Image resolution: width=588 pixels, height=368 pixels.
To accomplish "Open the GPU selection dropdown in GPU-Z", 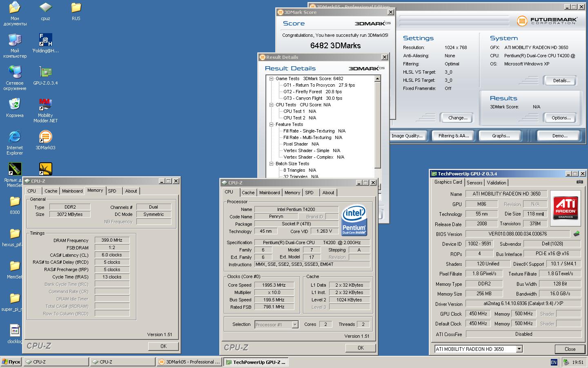I will [x=519, y=349].
